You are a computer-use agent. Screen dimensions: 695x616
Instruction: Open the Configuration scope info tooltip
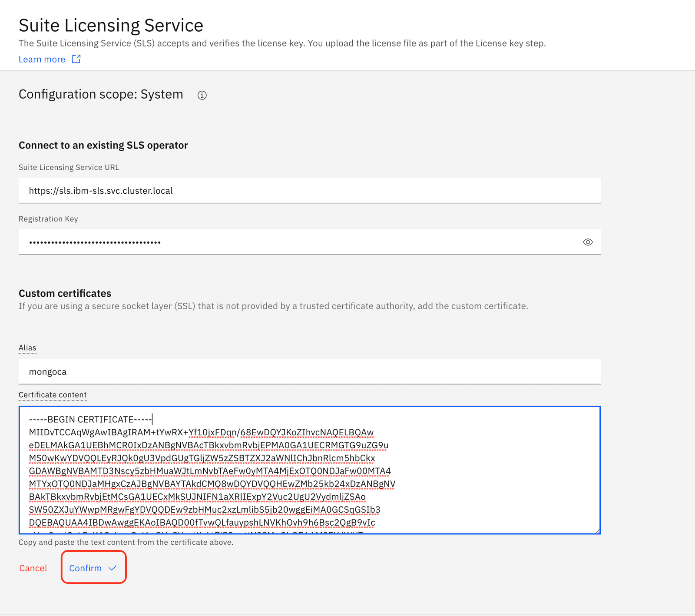point(202,95)
